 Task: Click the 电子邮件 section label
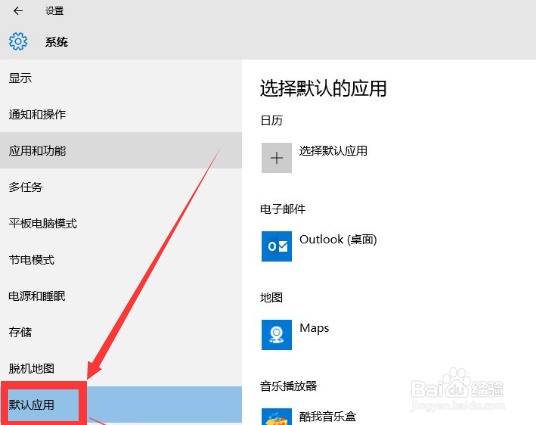click(283, 209)
